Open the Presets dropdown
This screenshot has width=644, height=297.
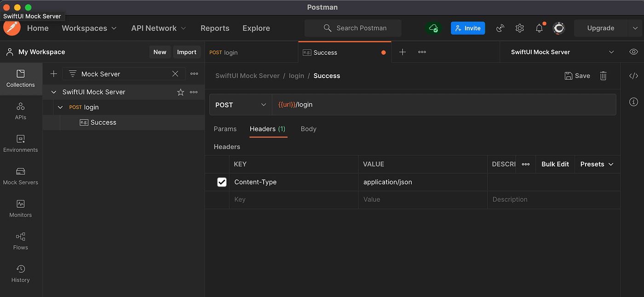tap(597, 164)
